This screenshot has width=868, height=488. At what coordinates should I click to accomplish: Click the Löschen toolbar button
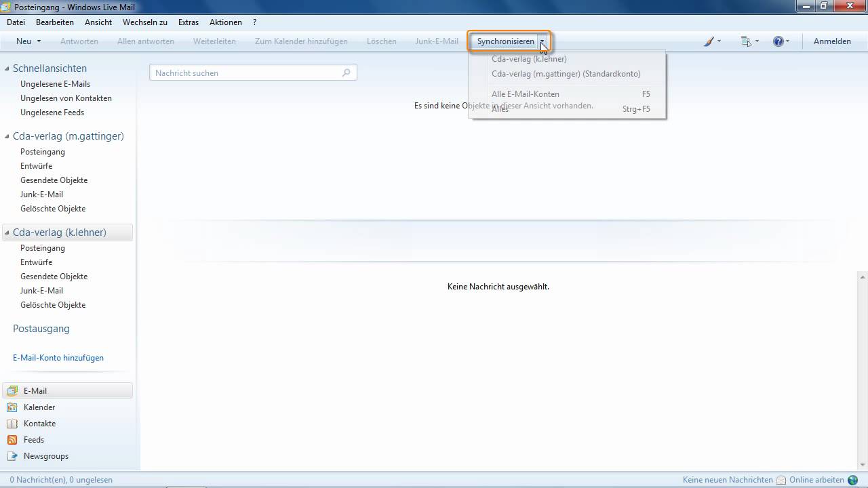pyautogui.click(x=382, y=41)
